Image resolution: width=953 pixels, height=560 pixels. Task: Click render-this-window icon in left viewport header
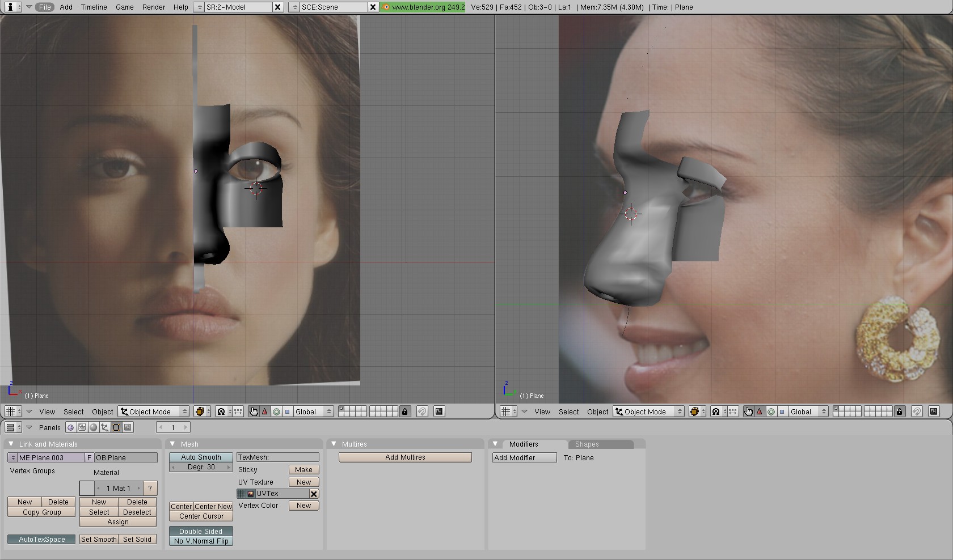(x=439, y=412)
